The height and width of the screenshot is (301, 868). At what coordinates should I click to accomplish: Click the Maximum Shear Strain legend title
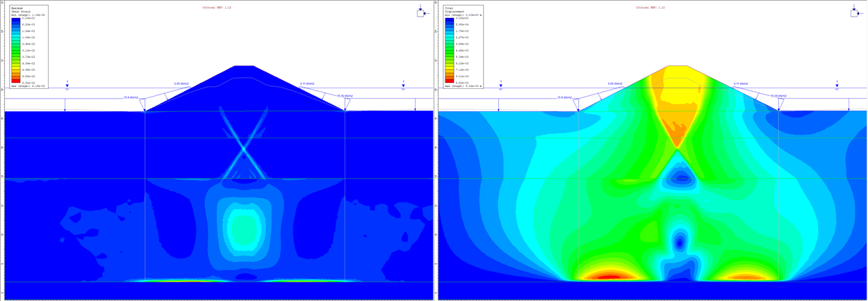tap(17, 10)
